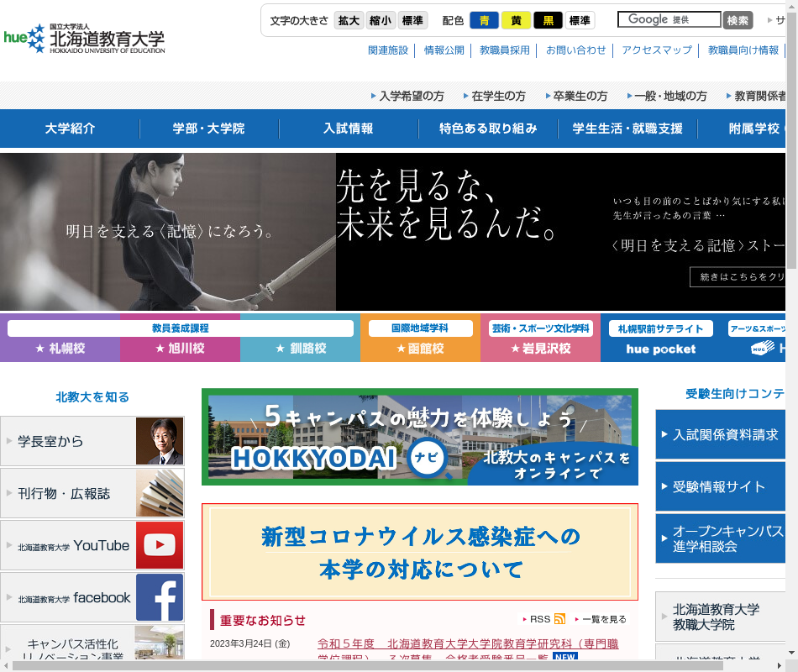Expand the 入試関係資料請求 side link
The width and height of the screenshot is (798, 672).
tap(721, 434)
